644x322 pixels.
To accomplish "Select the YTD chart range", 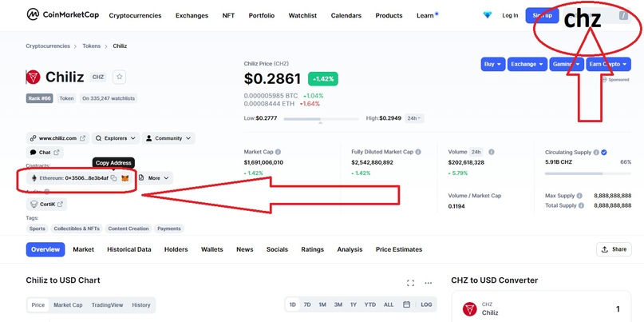I will tap(370, 304).
